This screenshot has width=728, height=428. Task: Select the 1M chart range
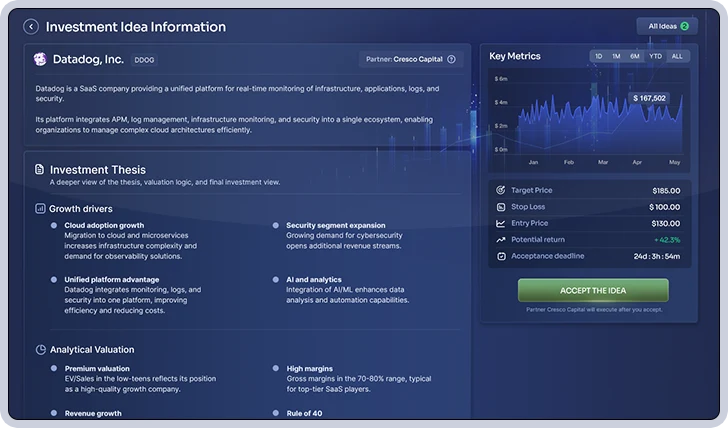point(616,56)
